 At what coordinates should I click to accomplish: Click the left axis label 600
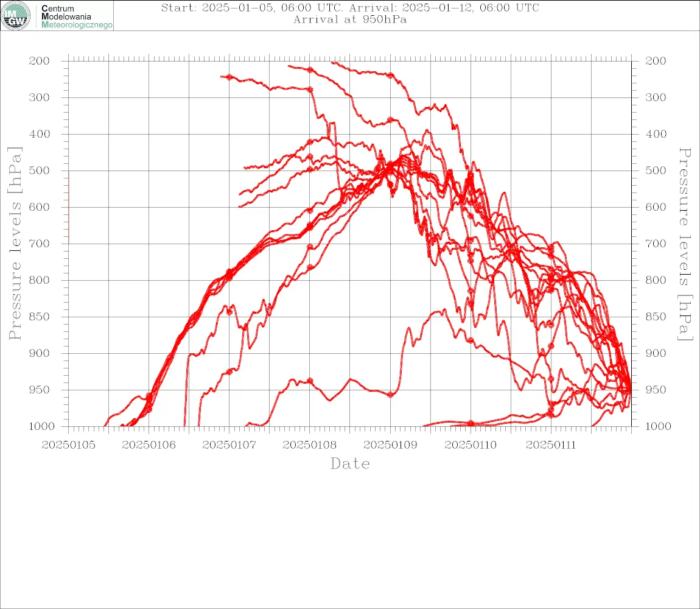tap(40, 207)
